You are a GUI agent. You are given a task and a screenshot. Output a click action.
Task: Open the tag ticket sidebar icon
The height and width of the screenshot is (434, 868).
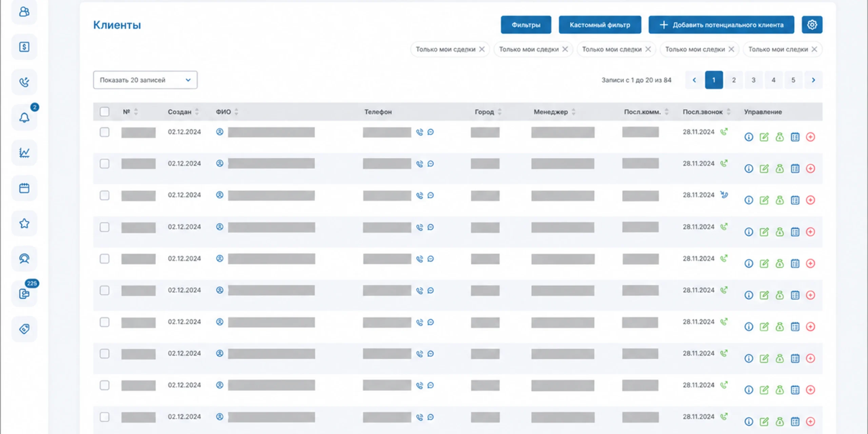(24, 329)
